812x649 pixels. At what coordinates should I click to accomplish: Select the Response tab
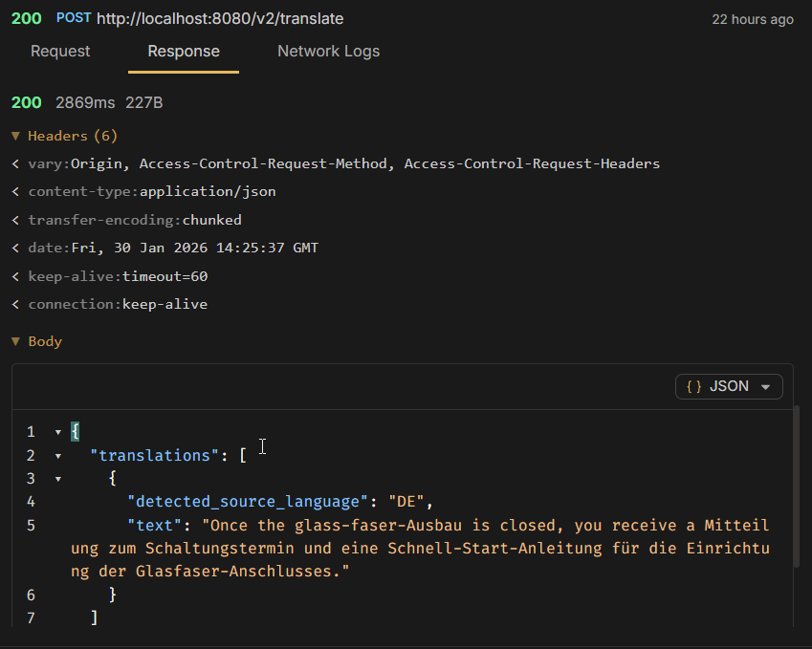click(184, 52)
